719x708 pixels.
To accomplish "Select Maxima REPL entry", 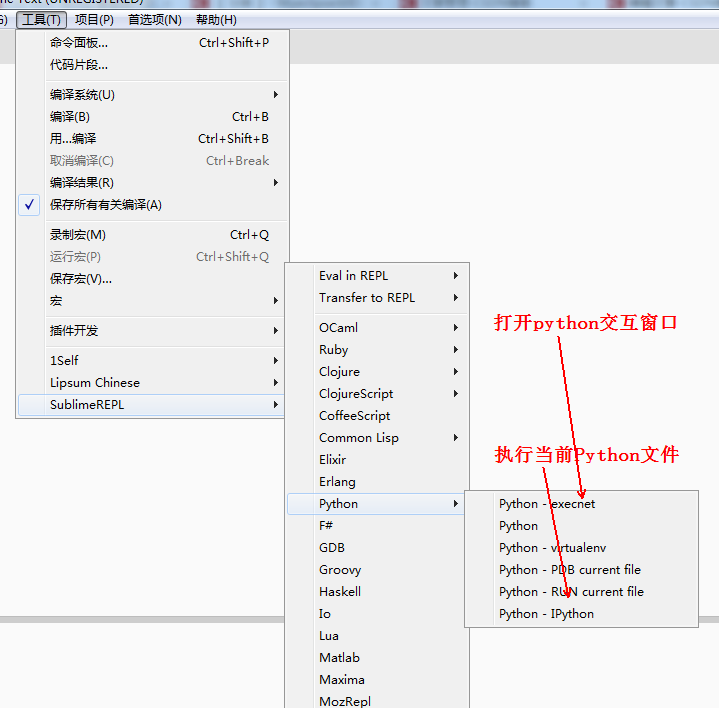I will 377,680.
